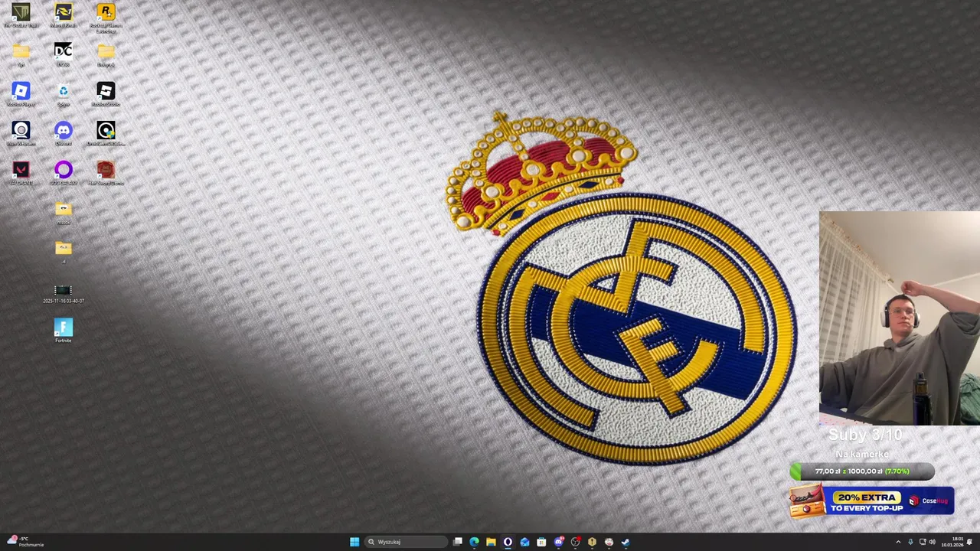The height and width of the screenshot is (551, 980).
Task: Click the cow-face app taskbar icon
Action: click(609, 542)
